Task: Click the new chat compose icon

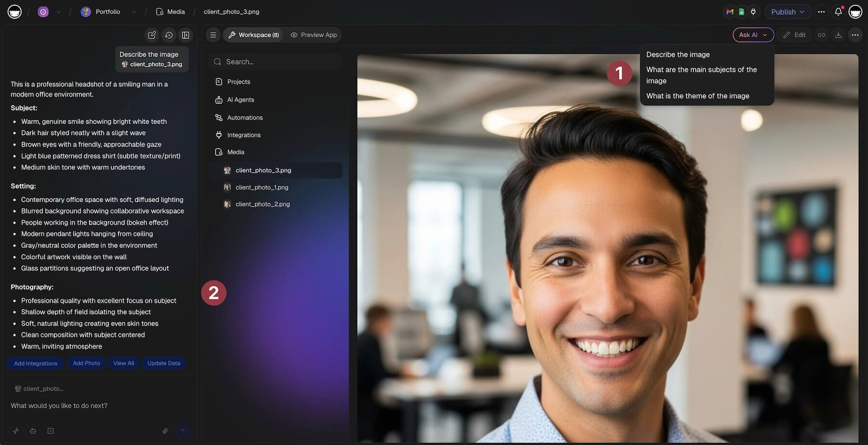Action: (x=152, y=35)
